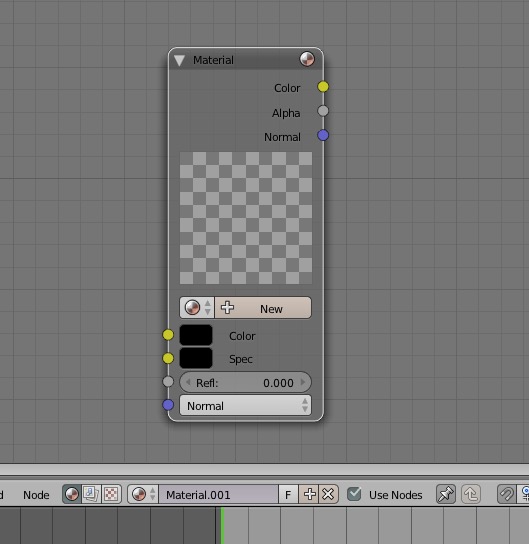This screenshot has width=529, height=544.
Task: Open the node's material browse dropdown
Action: click(197, 307)
